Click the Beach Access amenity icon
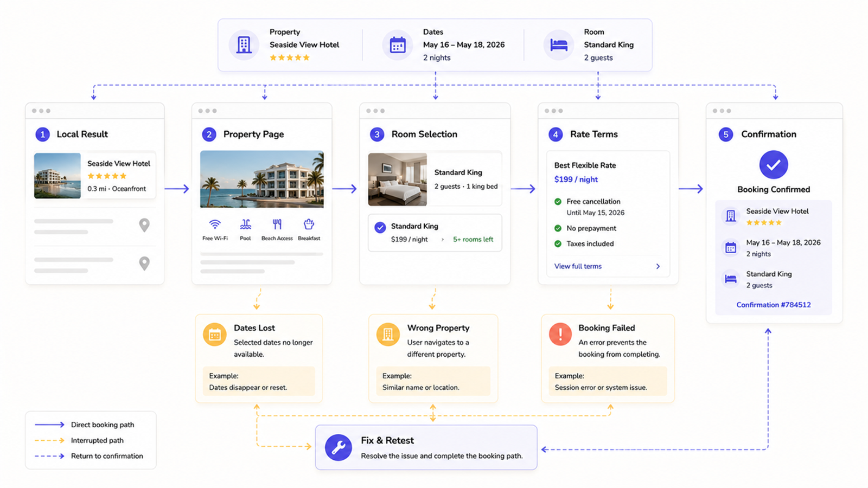 (x=277, y=224)
